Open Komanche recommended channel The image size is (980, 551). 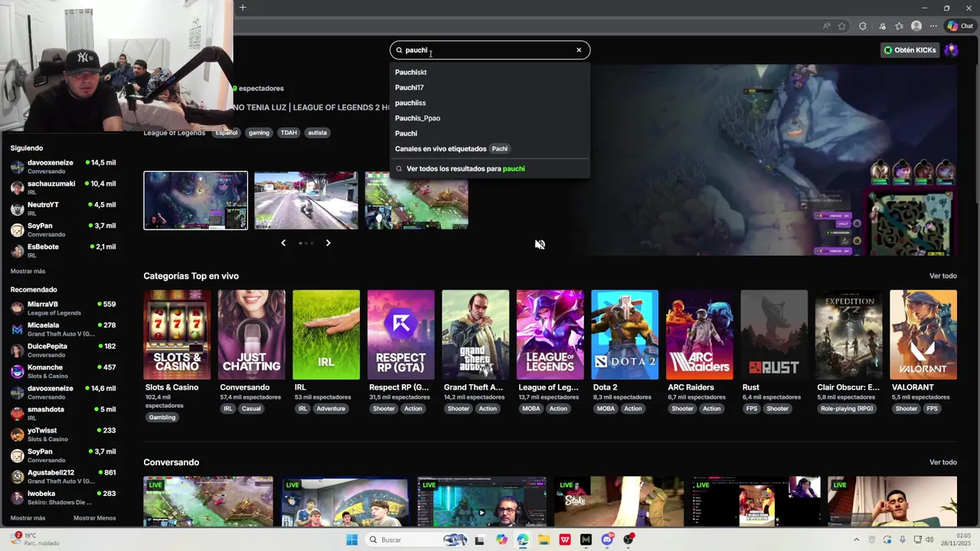tap(64, 371)
